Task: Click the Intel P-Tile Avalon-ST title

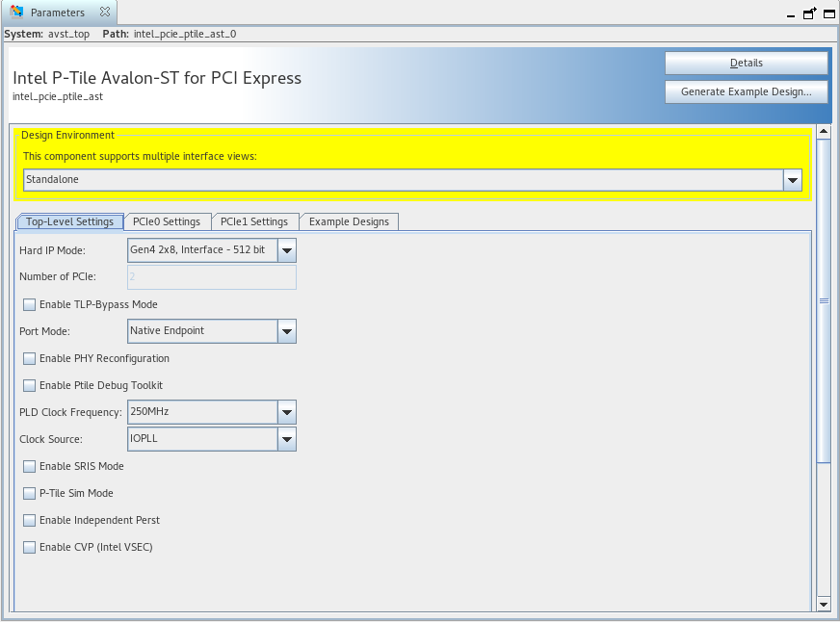Action: (x=157, y=78)
